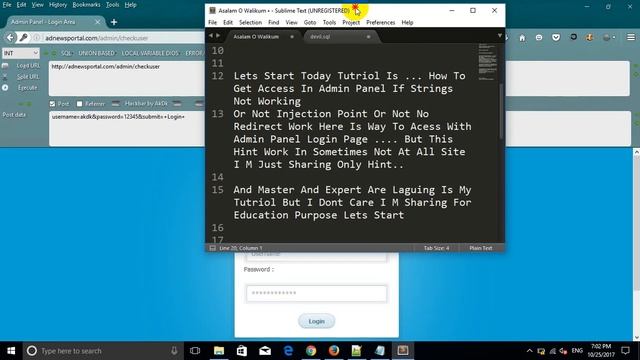Click Cortana microphone icon in search box
Screen dimensions: 640x360
click(174, 351)
